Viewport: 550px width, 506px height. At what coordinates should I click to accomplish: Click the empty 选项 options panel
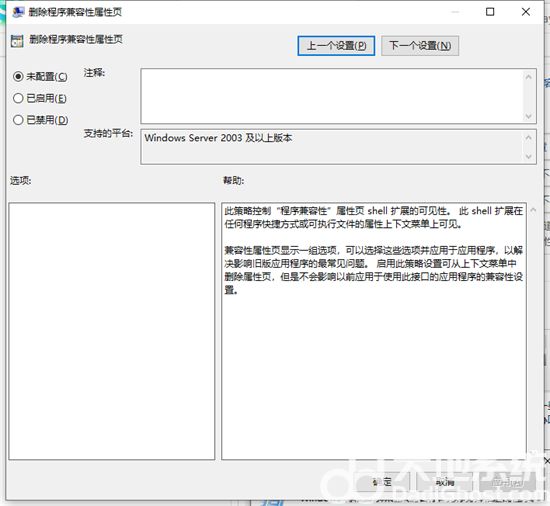pos(112,331)
